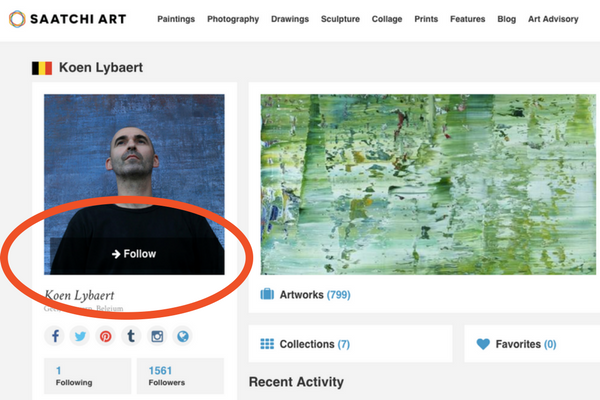Click the Belgian flag icon
Image resolution: width=600 pixels, height=400 pixels.
(x=42, y=68)
